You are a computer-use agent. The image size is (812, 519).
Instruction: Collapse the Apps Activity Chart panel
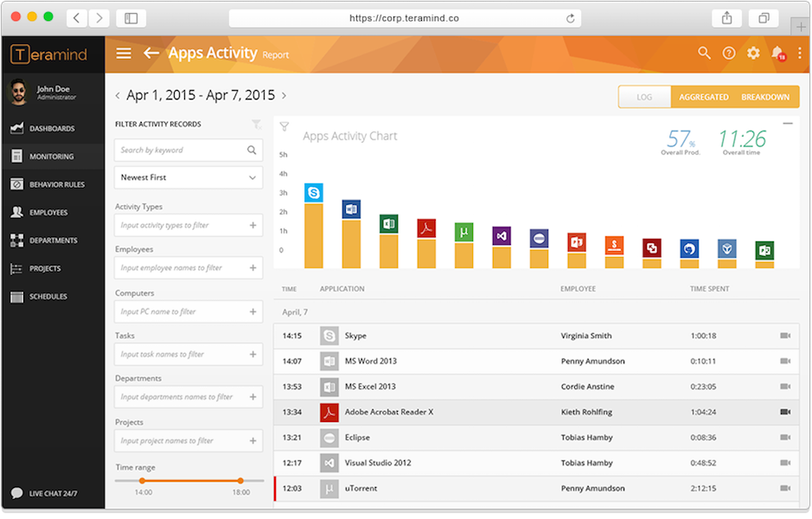[x=788, y=124]
